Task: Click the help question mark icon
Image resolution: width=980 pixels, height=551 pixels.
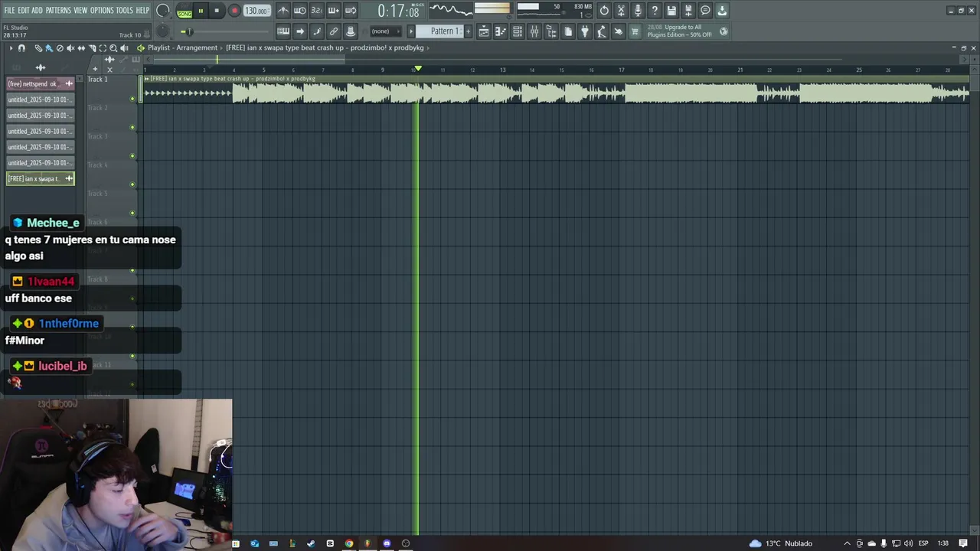Action: point(655,11)
